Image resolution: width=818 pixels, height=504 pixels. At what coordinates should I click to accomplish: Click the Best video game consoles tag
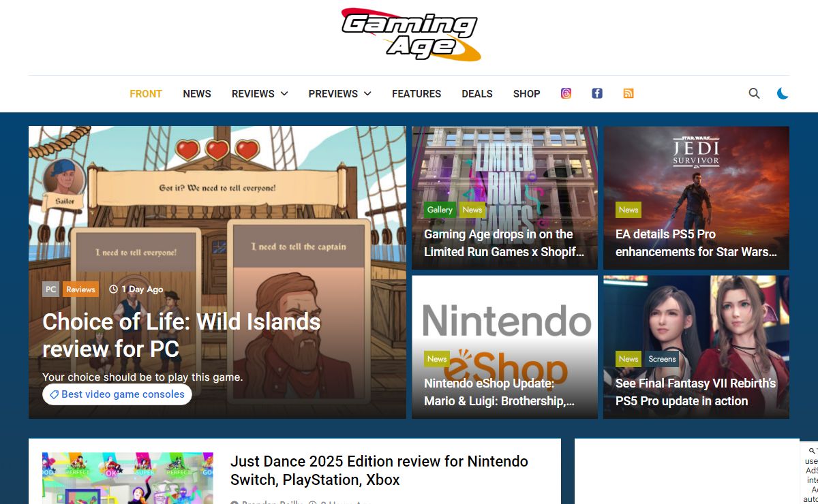[117, 394]
